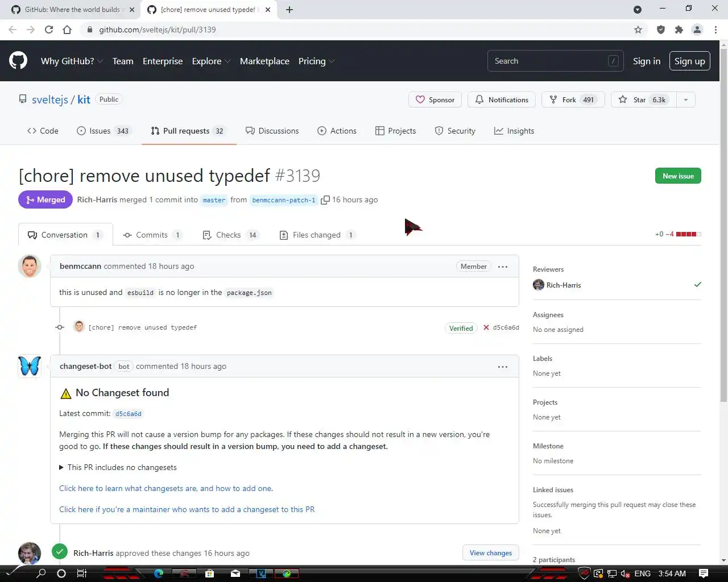Click the green approved checkmark for Rich-Harris reviewer
This screenshot has height=582, width=728.
pyautogui.click(x=698, y=284)
